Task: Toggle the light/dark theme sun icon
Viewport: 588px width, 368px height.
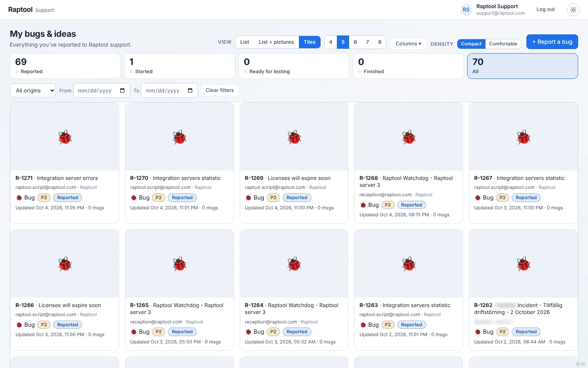Action: (x=573, y=10)
